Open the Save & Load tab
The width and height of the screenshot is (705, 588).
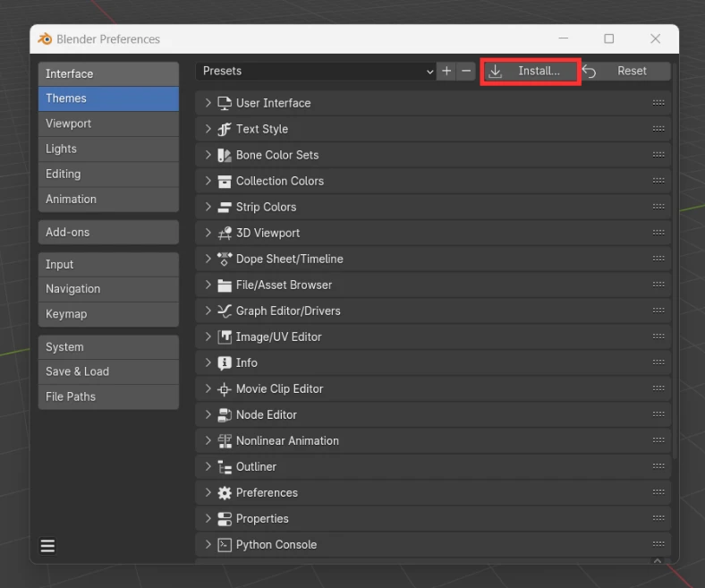coord(108,371)
